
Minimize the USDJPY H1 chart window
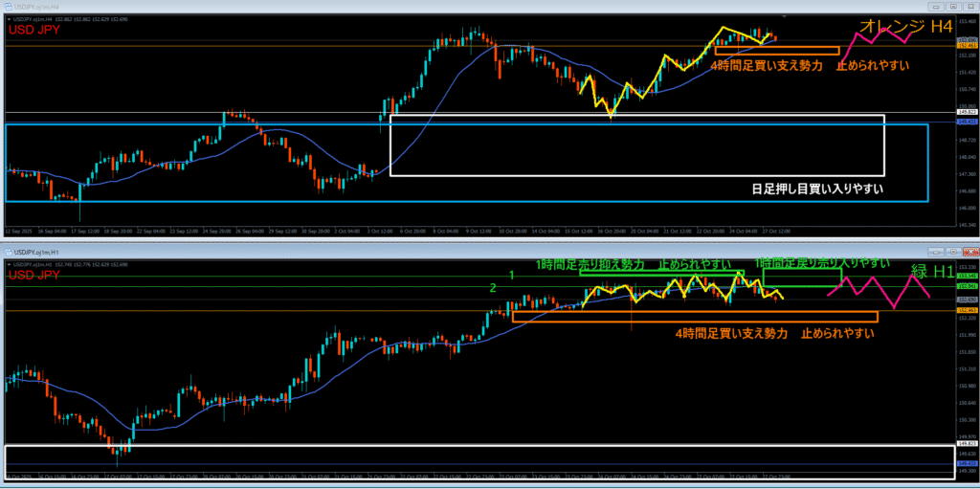pyautogui.click(x=934, y=250)
